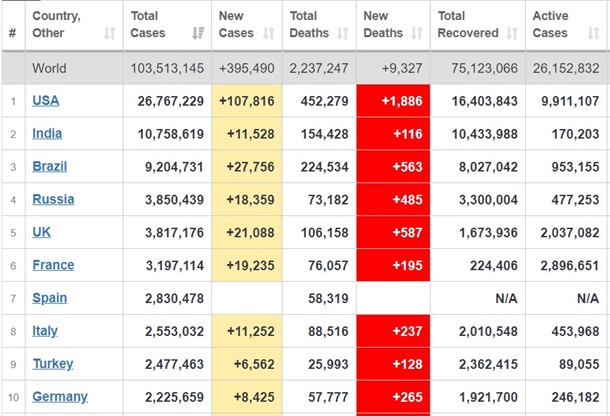Open the Italy country link
The height and width of the screenshot is (416, 610).
click(x=45, y=331)
